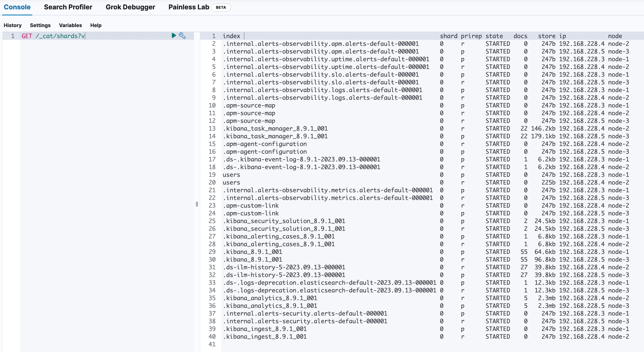Select the Console tab
The width and height of the screenshot is (644, 352).
17,7
